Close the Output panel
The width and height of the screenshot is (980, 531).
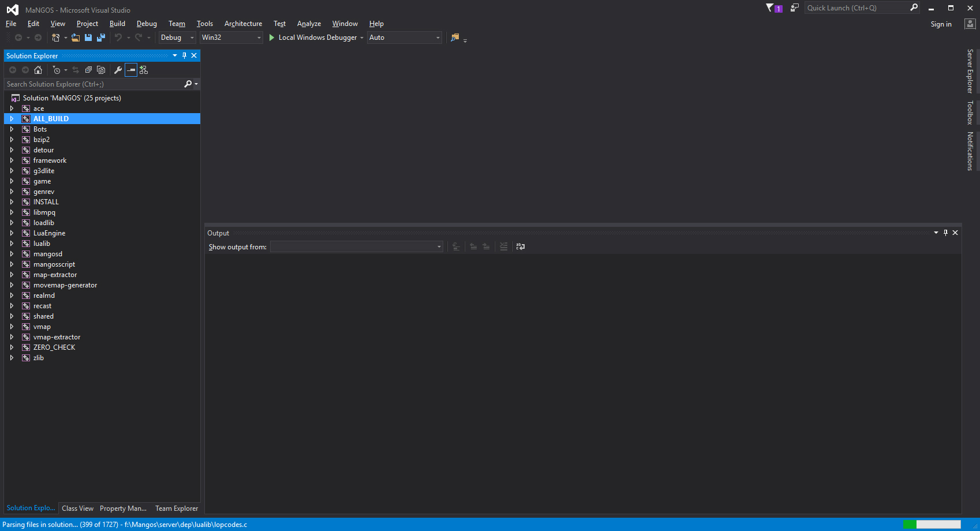(x=955, y=233)
